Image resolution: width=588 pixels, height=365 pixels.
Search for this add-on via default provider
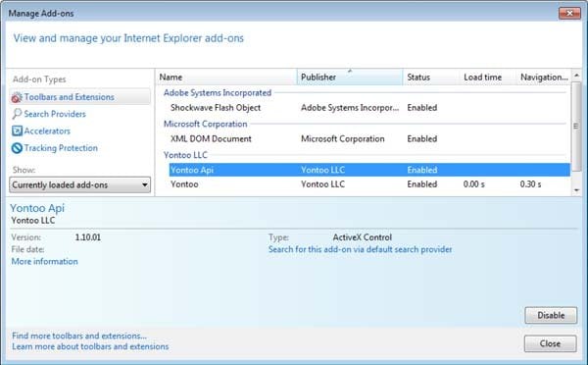360,249
